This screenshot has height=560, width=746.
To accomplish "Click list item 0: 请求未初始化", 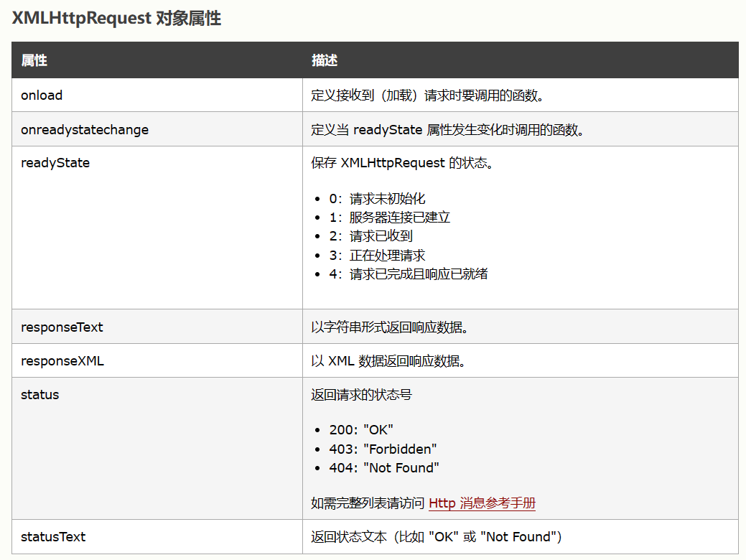I will [377, 198].
